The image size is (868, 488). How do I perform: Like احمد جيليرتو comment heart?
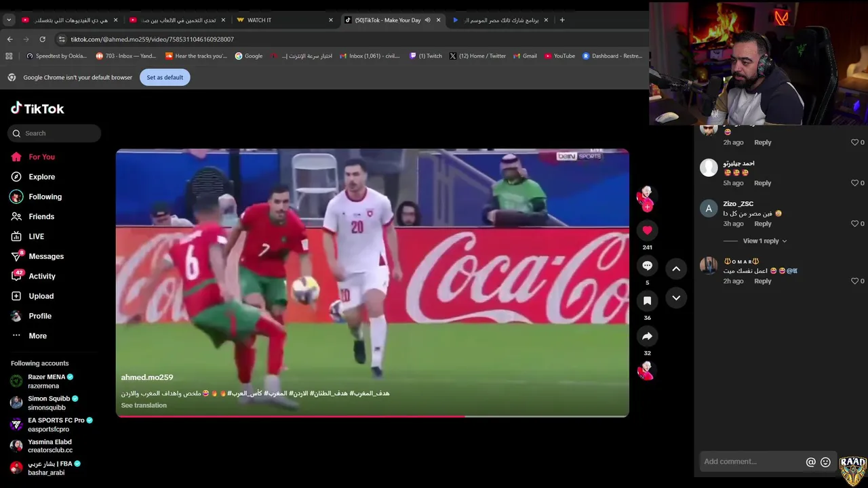pyautogui.click(x=855, y=183)
